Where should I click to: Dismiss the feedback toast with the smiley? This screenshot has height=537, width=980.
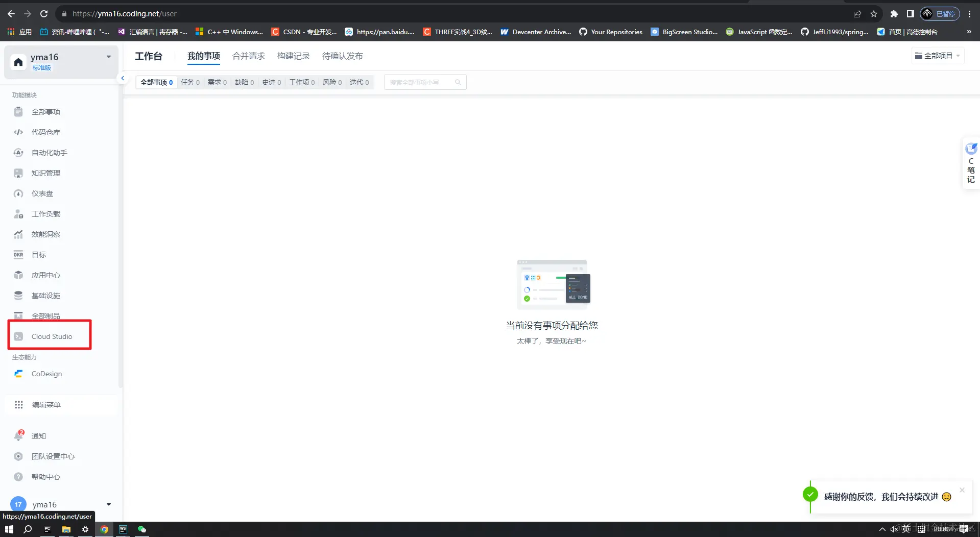pos(962,490)
